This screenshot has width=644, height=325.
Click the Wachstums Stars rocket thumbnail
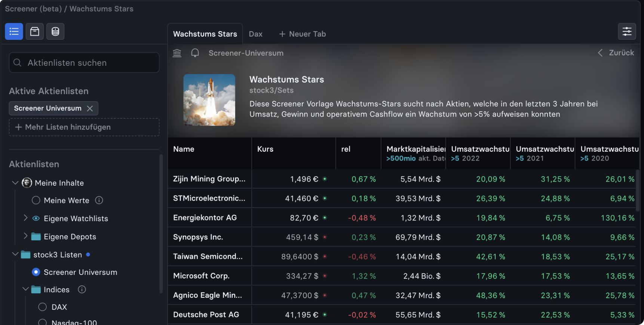(209, 100)
